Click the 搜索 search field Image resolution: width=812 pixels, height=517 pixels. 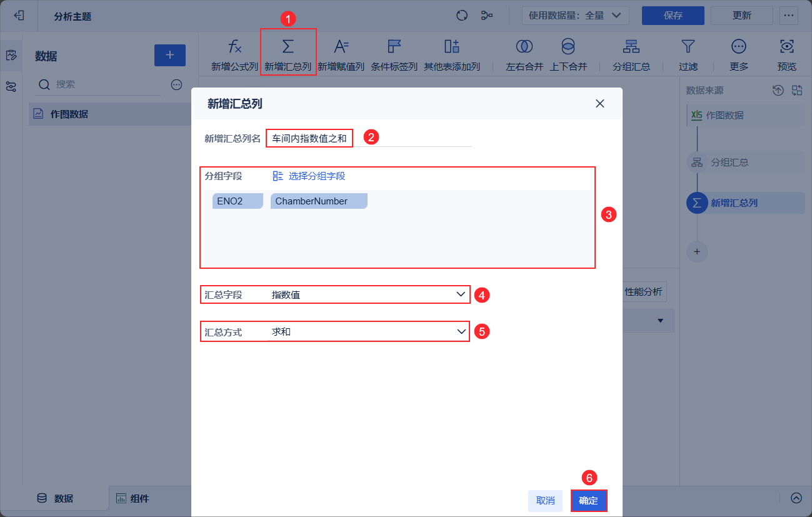[x=100, y=84]
